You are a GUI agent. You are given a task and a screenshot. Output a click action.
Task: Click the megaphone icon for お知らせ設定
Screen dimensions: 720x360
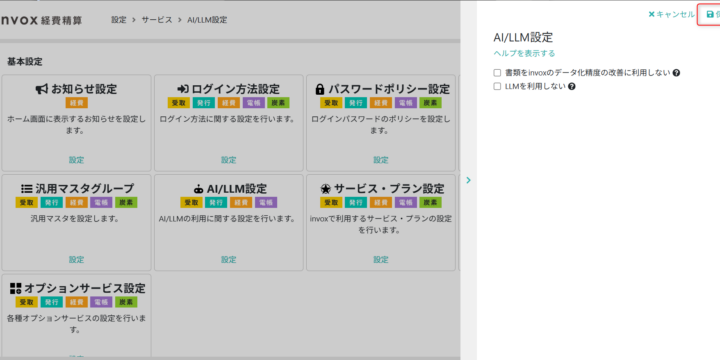coord(42,89)
